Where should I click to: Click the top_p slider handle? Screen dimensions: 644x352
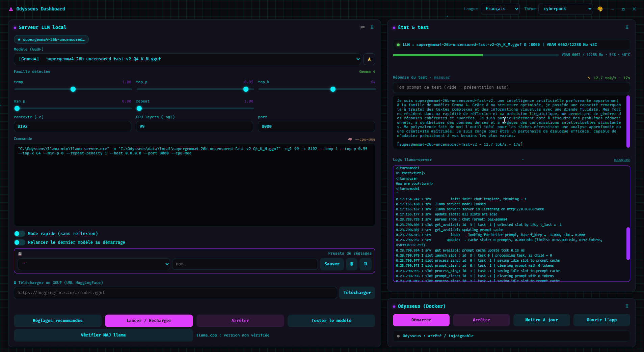click(x=246, y=89)
